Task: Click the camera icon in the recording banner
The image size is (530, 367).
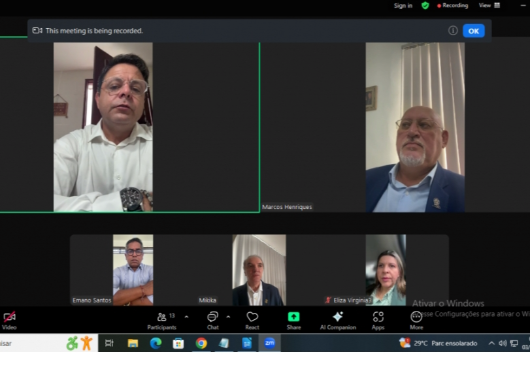Action: click(37, 31)
